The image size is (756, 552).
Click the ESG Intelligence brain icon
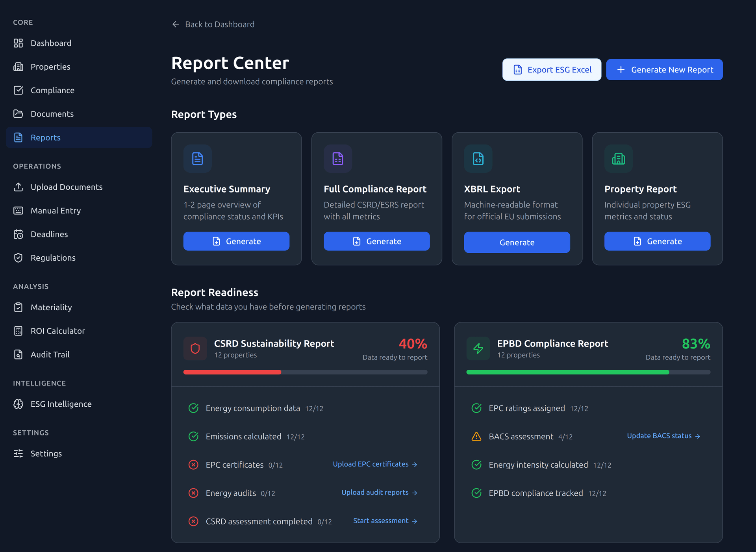18,404
